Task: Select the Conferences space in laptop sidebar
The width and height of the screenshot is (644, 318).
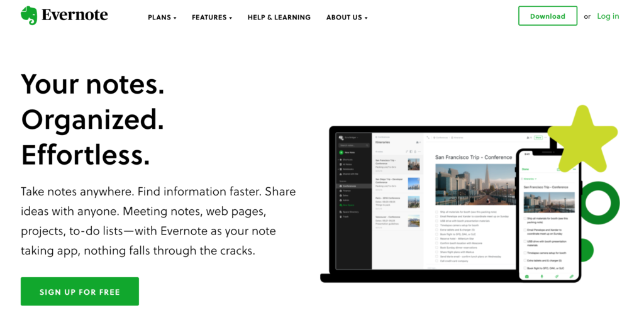Action: coord(353,186)
